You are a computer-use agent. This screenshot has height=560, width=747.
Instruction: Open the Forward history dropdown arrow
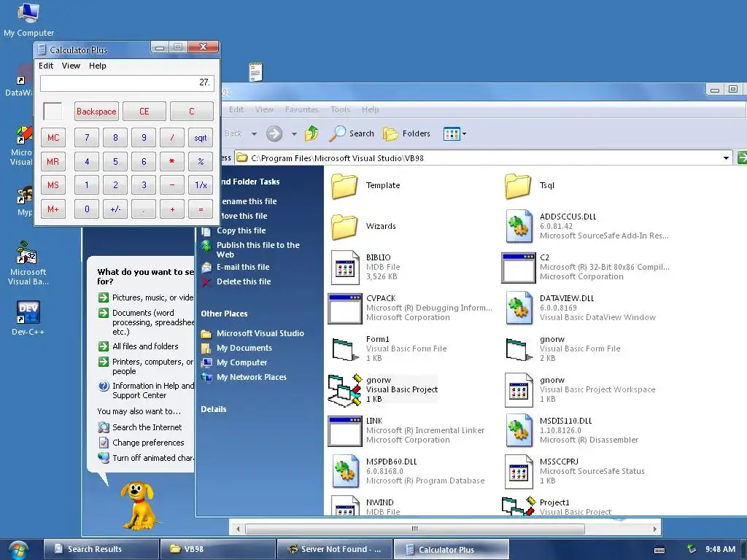click(x=294, y=134)
